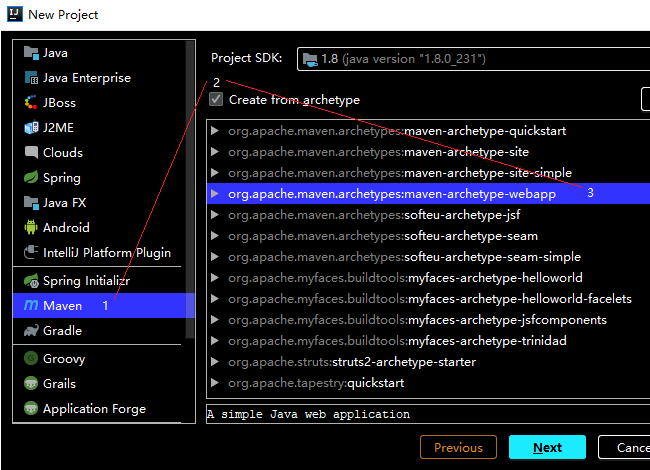Expand myfaces-archetype-jsfcomponents node
The image size is (650, 470).
coord(215,320)
